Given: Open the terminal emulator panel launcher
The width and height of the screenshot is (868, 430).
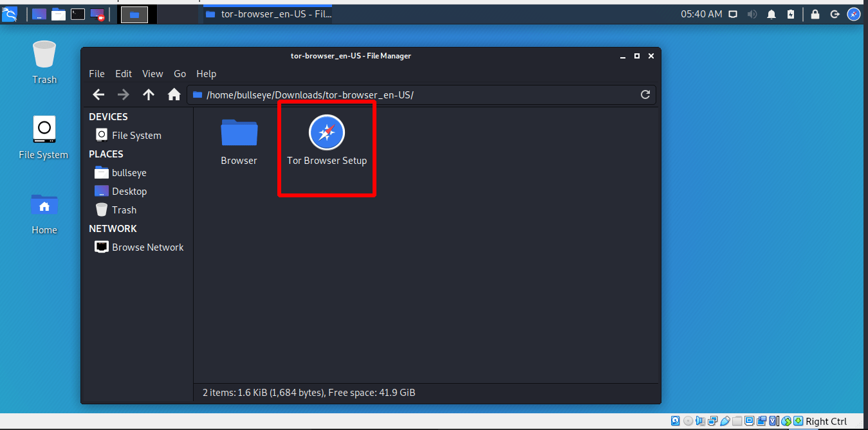Looking at the screenshot, I should click(78, 14).
